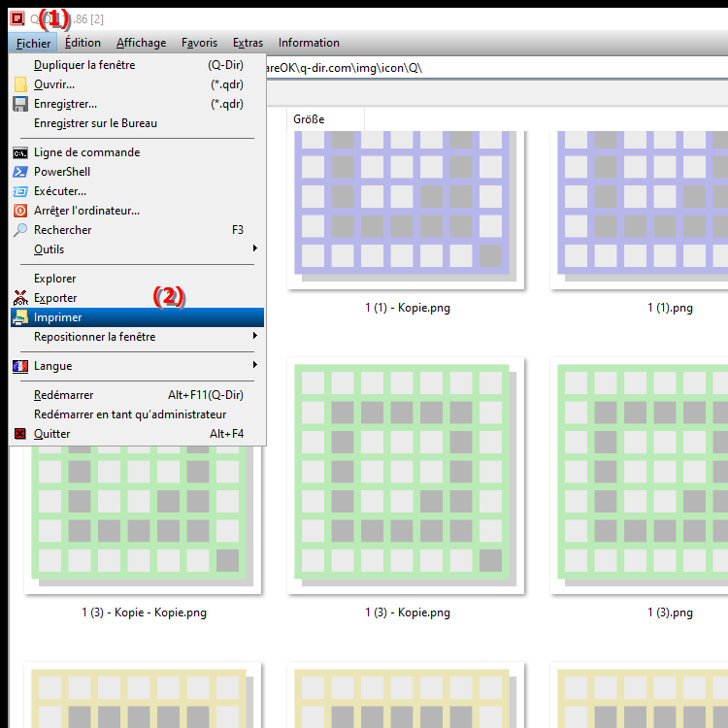Select Imprimer in the Fichier menu
The image size is (728, 728).
pos(137,317)
